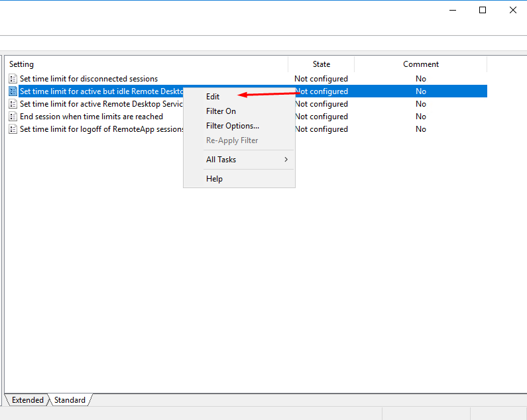Switch to the Extended tab
Image resolution: width=527 pixels, height=420 pixels.
pyautogui.click(x=27, y=400)
